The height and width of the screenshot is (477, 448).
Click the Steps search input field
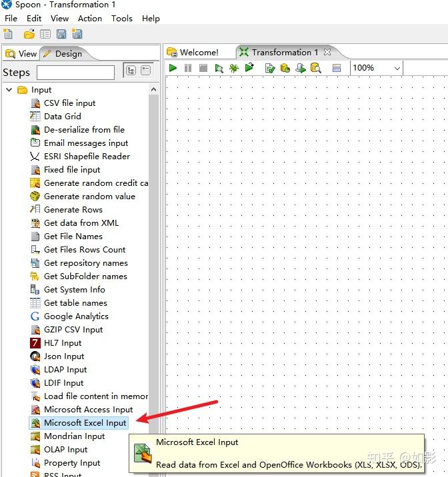[x=75, y=73]
